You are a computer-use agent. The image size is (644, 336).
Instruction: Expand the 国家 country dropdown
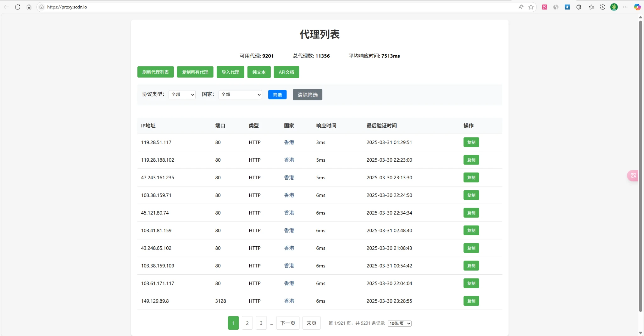240,94
